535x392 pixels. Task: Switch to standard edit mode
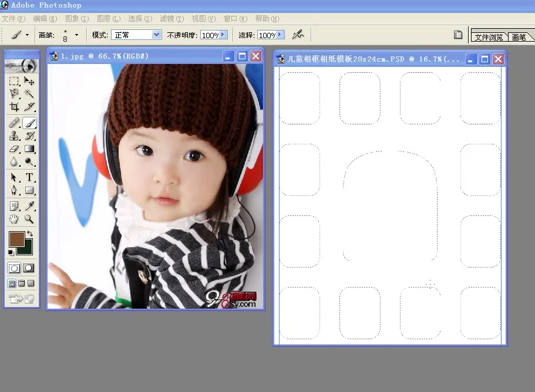(14, 268)
